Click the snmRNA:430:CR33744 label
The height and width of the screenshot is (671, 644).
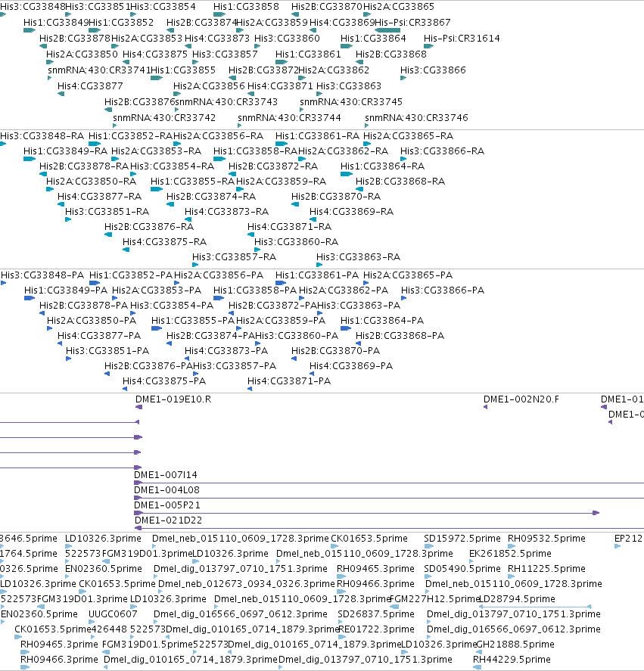[289, 117]
